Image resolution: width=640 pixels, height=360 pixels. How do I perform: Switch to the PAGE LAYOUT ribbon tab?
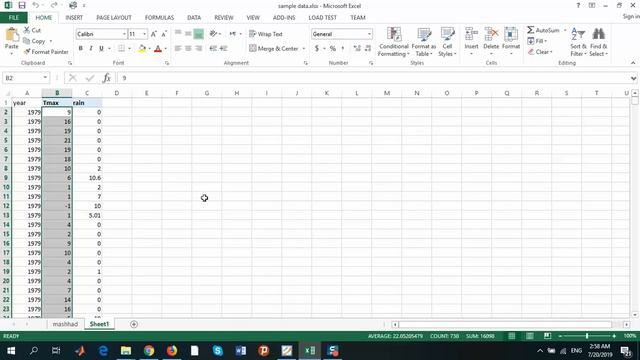(x=114, y=18)
